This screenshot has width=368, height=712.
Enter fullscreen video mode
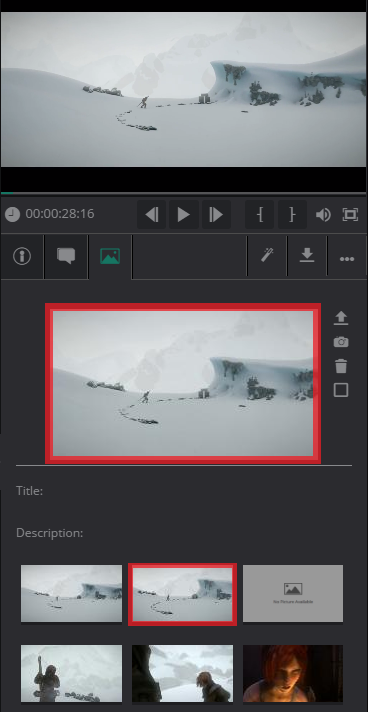[350, 214]
